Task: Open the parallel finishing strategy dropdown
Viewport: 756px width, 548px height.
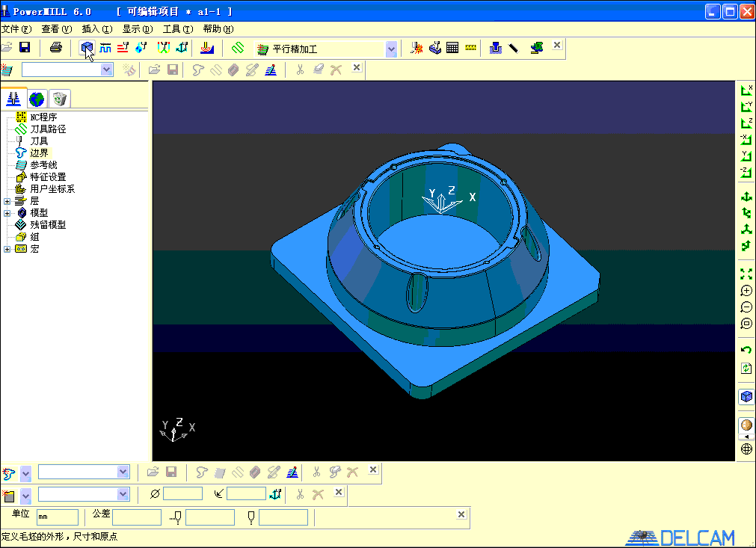Action: coord(391,49)
